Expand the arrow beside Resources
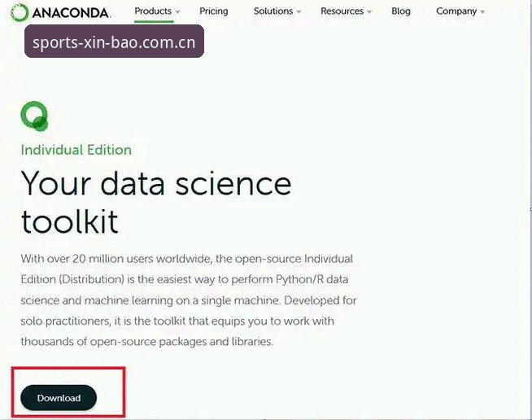Image resolution: width=532 pixels, height=420 pixels. (x=369, y=12)
